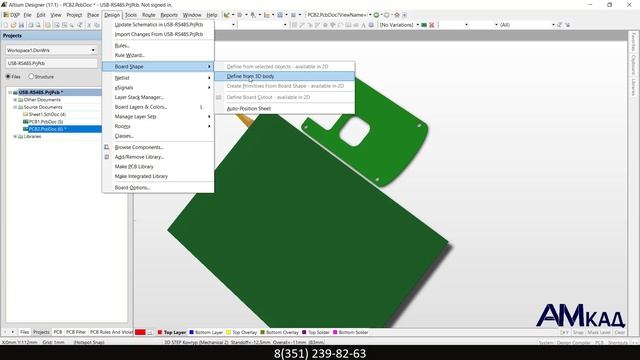Open the File menu
Screen dimensions: 640x360
coord(27,15)
